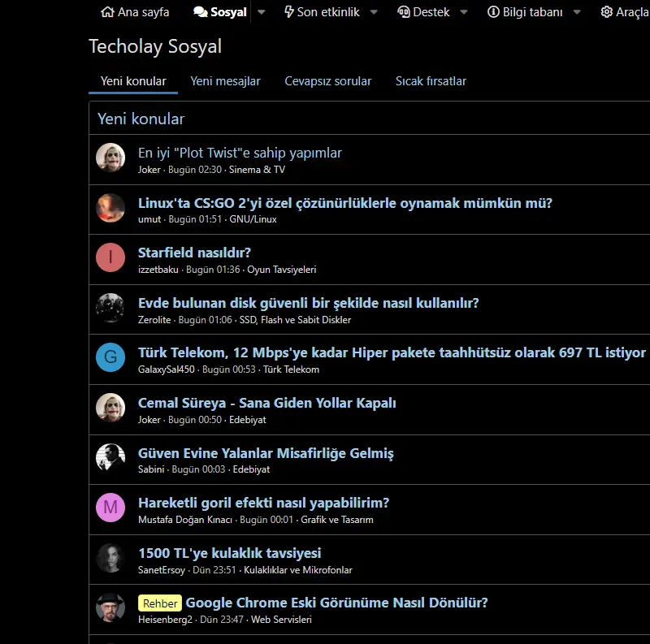Open the Sinema & TV forum category
Image resolution: width=650 pixels, height=644 pixels.
point(257,170)
